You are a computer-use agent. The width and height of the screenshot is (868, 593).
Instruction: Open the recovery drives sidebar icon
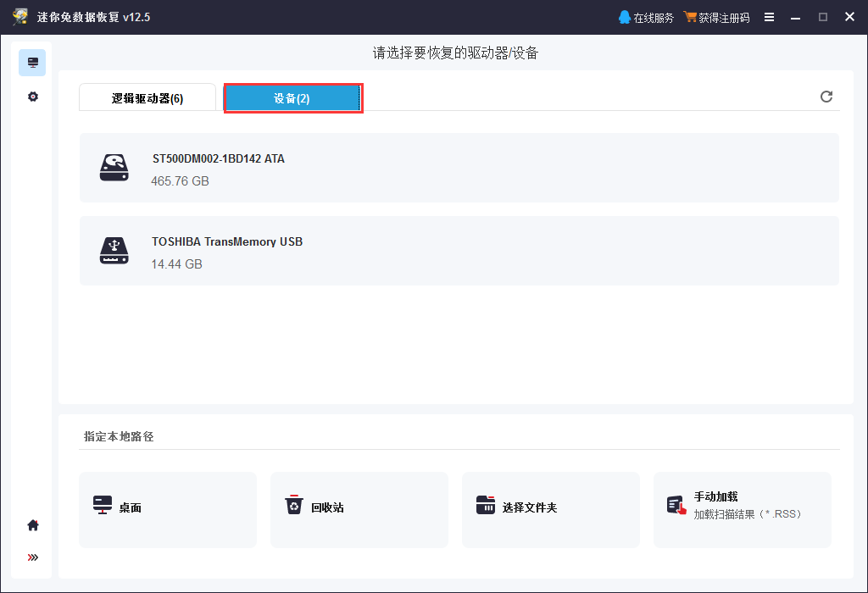[33, 63]
